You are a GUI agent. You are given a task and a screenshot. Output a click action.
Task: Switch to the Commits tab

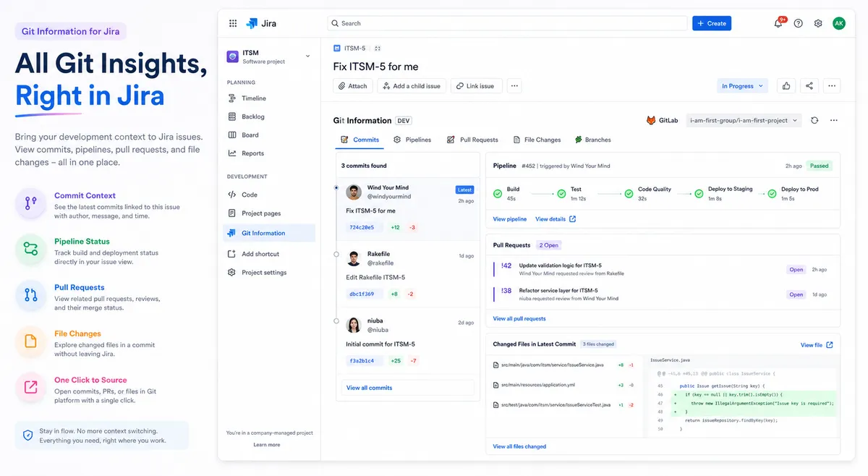point(360,140)
